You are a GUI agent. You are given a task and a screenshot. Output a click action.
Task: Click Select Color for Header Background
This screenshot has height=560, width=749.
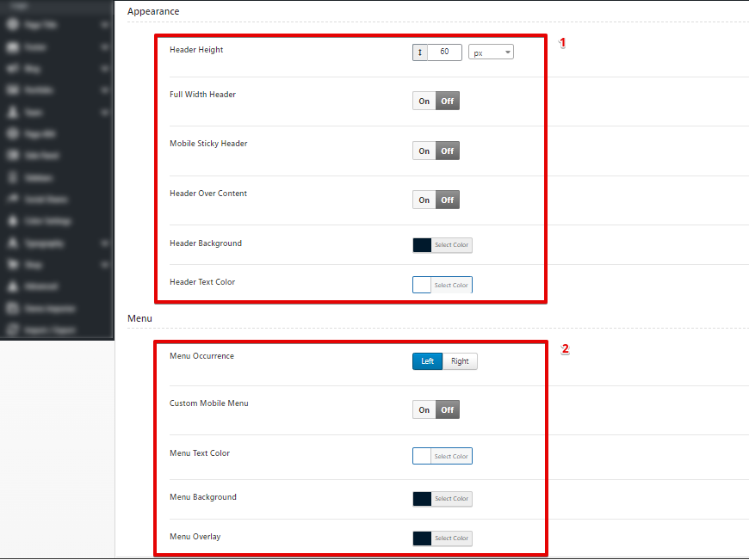point(451,245)
